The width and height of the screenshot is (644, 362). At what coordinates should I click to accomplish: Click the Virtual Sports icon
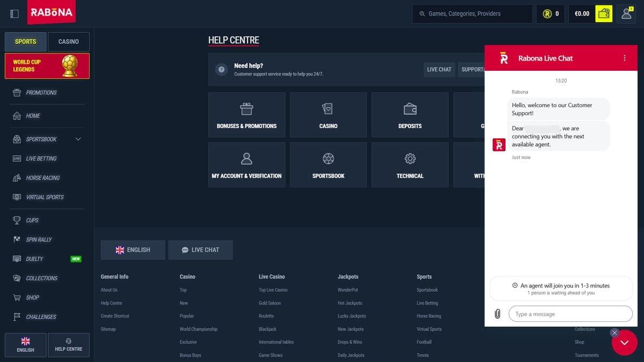[17, 197]
